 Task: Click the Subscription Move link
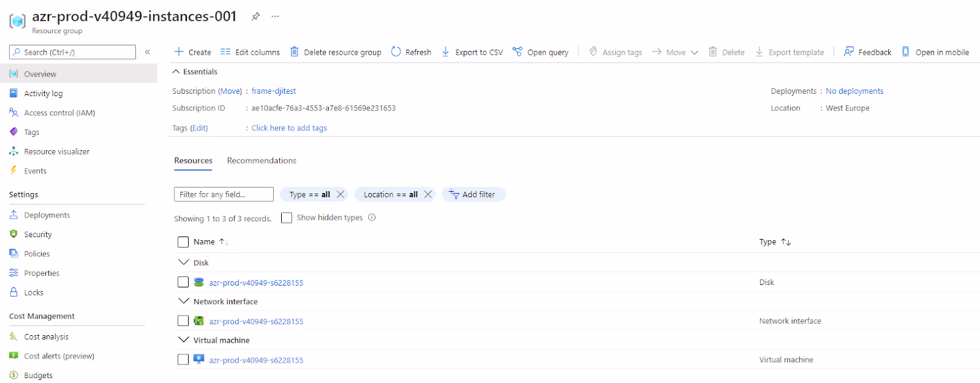[231, 91]
